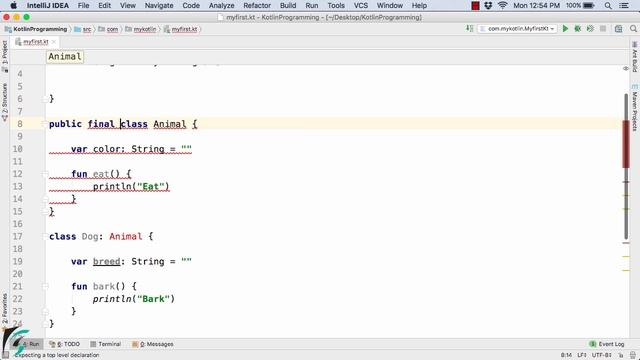Open Search Everywhere magnifier in the IDE toolbar
Screen dimensions: 640x360
pyautogui.click(x=633, y=29)
